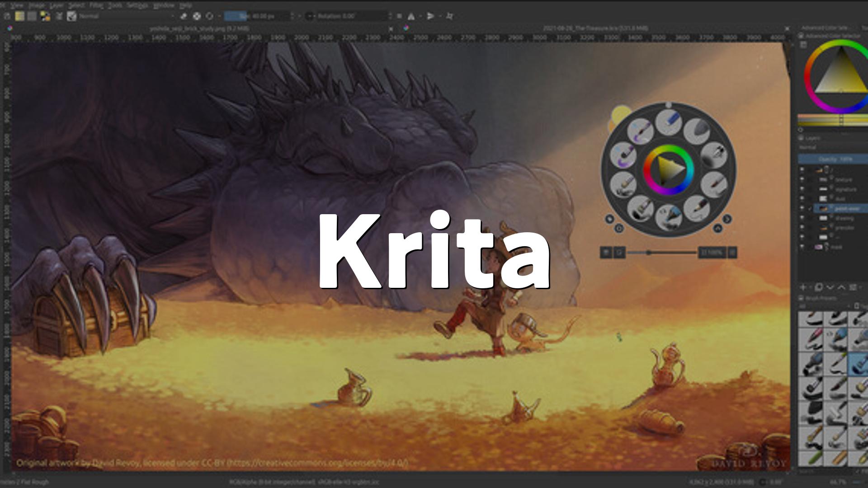Open the Settings menu

(x=137, y=5)
